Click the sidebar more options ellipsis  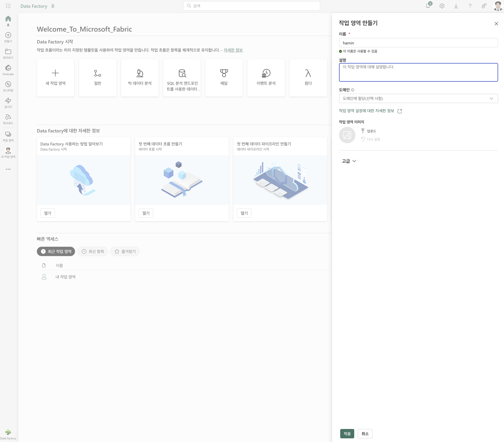(8, 169)
